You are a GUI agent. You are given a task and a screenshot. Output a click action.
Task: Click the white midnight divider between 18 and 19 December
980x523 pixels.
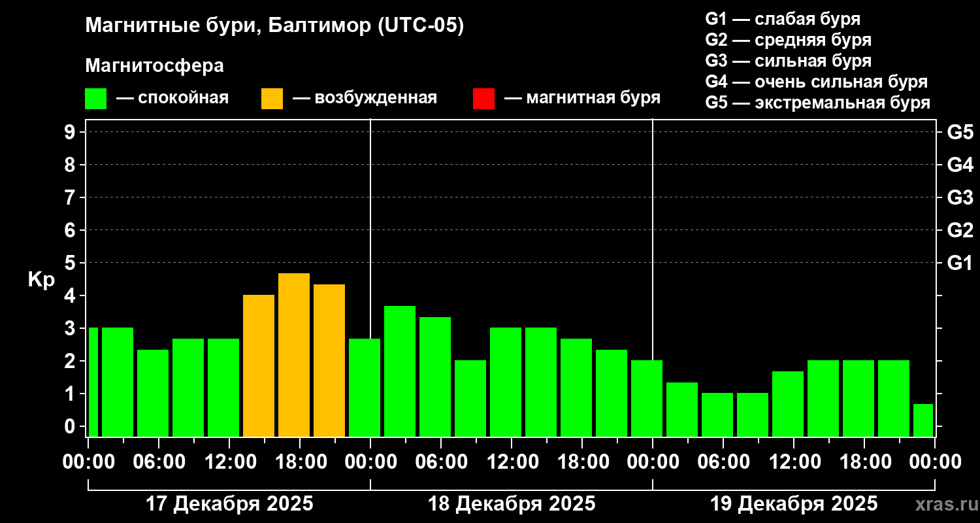tap(653, 278)
